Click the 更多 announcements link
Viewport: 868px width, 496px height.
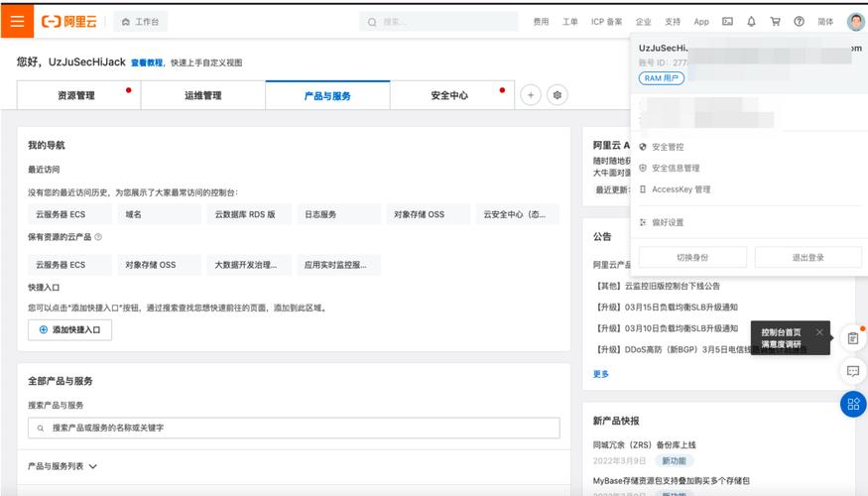[600, 374]
